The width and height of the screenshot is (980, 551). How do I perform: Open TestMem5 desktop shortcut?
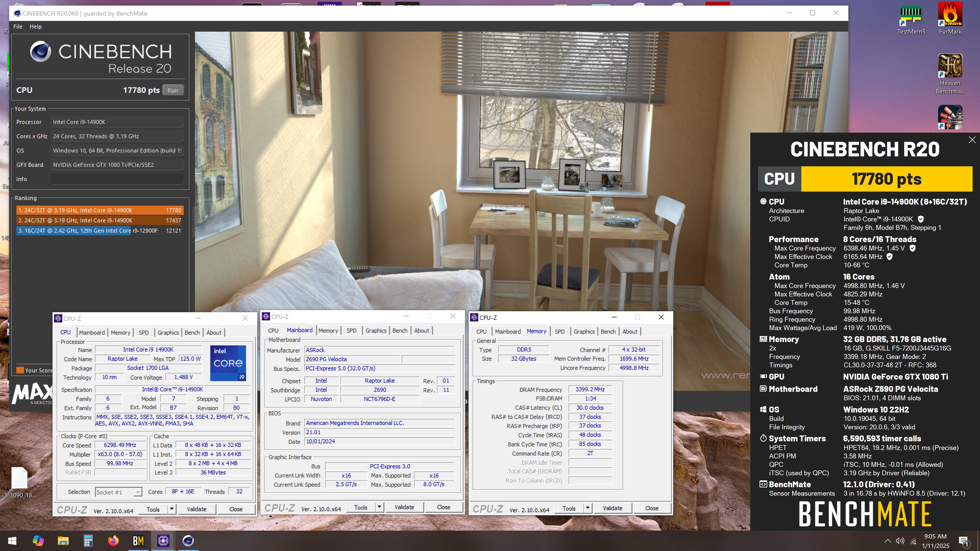[x=911, y=20]
